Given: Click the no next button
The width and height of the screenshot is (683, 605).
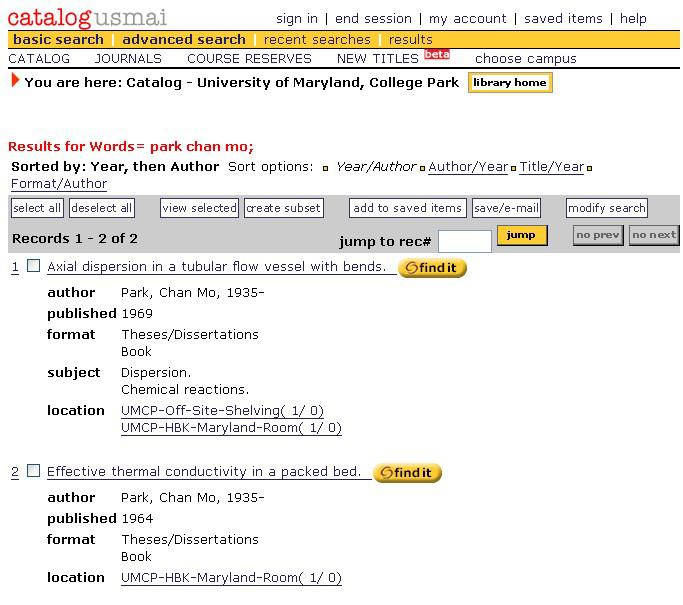Looking at the screenshot, I should tap(654, 236).
